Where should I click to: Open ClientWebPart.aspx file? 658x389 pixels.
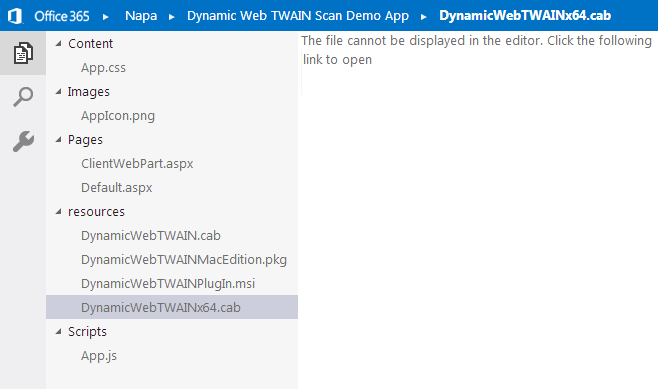[137, 164]
